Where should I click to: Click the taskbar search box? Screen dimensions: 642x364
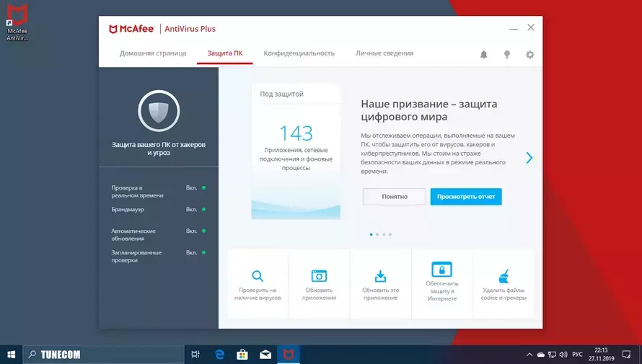(x=104, y=355)
